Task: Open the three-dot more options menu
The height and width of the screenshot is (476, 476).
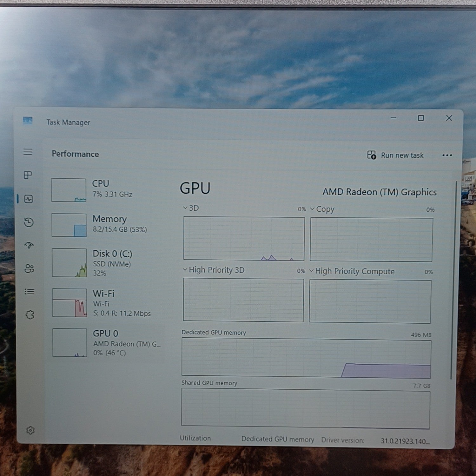Action: 447,155
